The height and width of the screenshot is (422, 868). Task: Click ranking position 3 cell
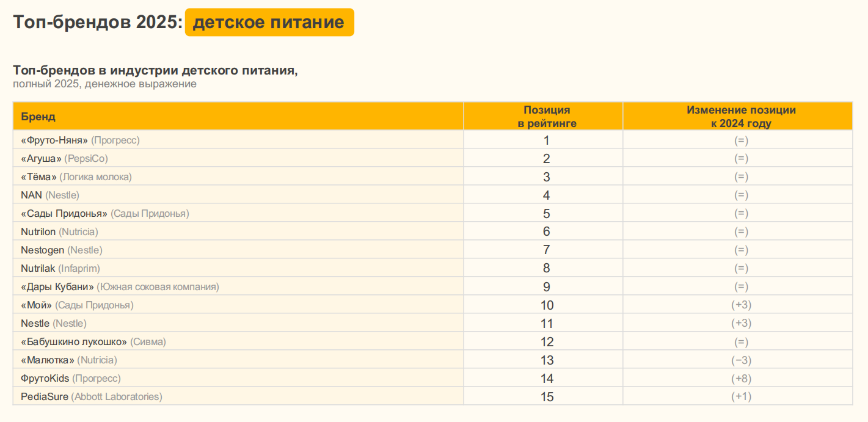(x=544, y=176)
